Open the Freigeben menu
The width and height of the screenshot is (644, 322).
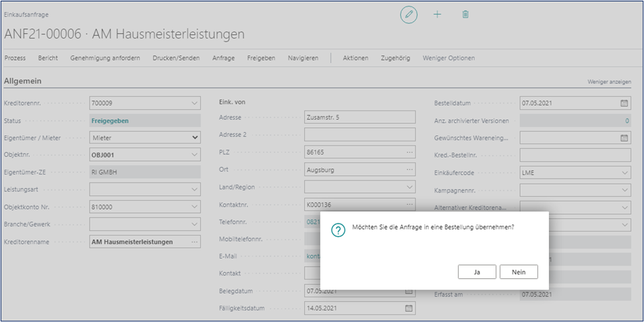point(261,58)
